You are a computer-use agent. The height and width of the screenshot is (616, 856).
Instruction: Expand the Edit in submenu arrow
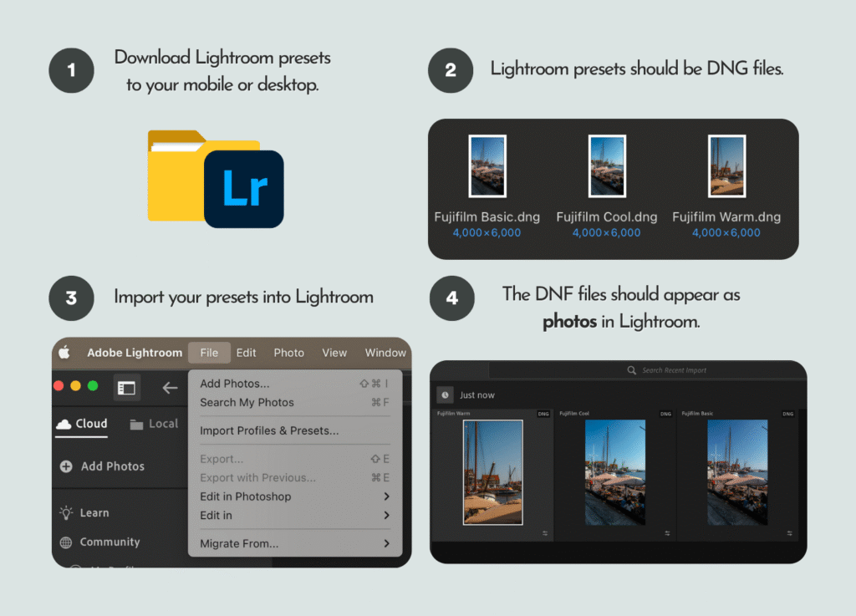[x=386, y=516]
